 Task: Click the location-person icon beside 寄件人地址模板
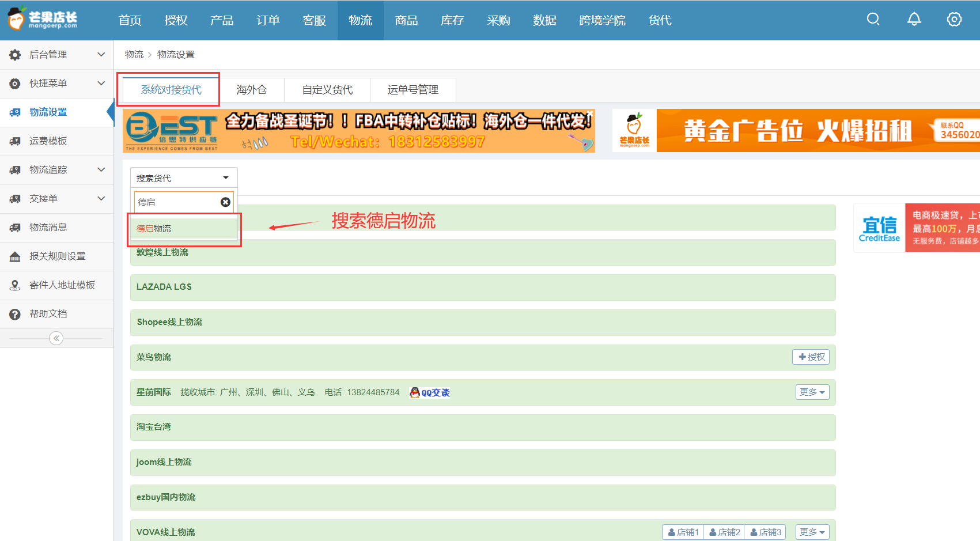15,285
